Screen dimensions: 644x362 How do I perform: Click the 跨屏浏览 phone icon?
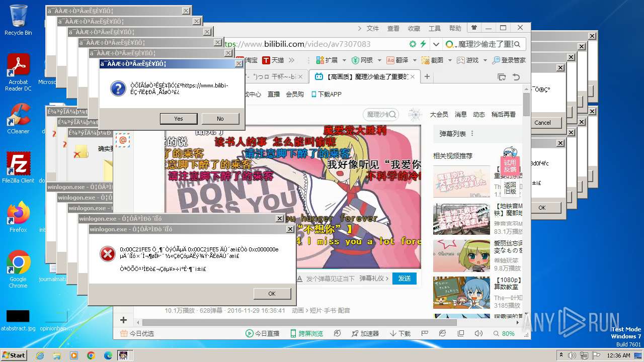click(x=294, y=333)
